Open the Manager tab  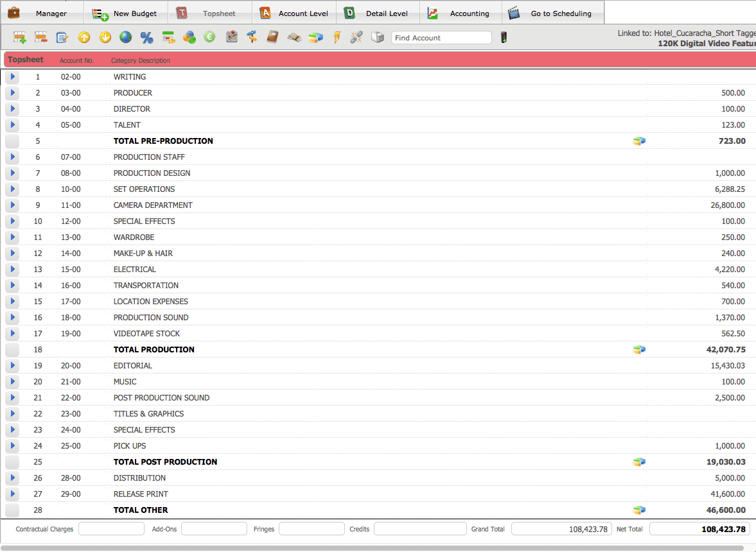pyautogui.click(x=42, y=13)
